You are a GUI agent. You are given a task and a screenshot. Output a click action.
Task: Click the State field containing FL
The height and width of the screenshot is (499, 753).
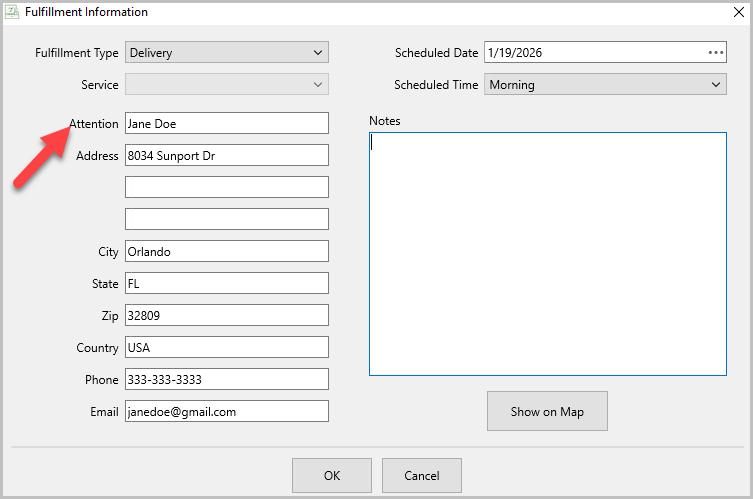(x=227, y=283)
